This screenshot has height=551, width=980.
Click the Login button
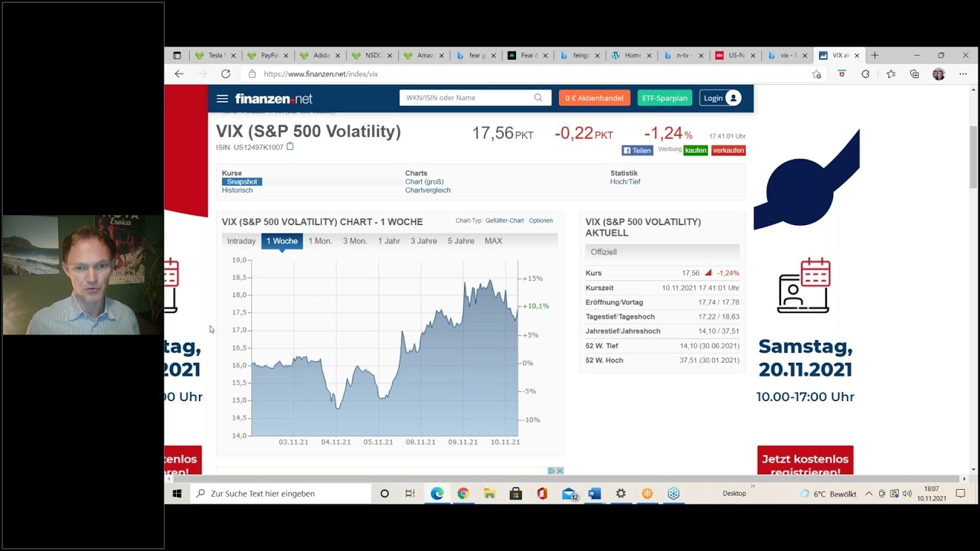click(720, 98)
